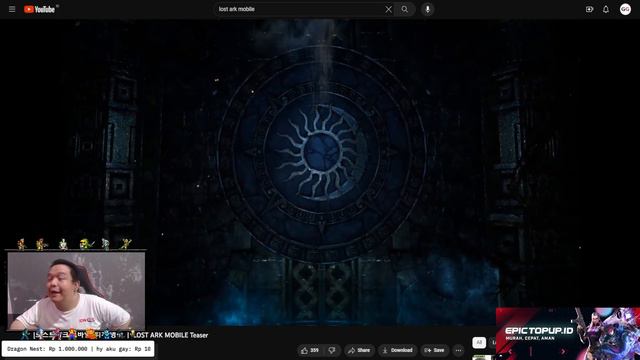Open the notifications bell
Screen dimensions: 640x360
[x=606, y=9]
